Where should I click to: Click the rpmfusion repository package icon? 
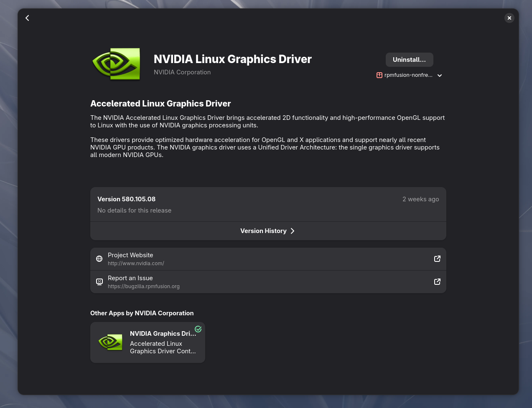coord(379,75)
